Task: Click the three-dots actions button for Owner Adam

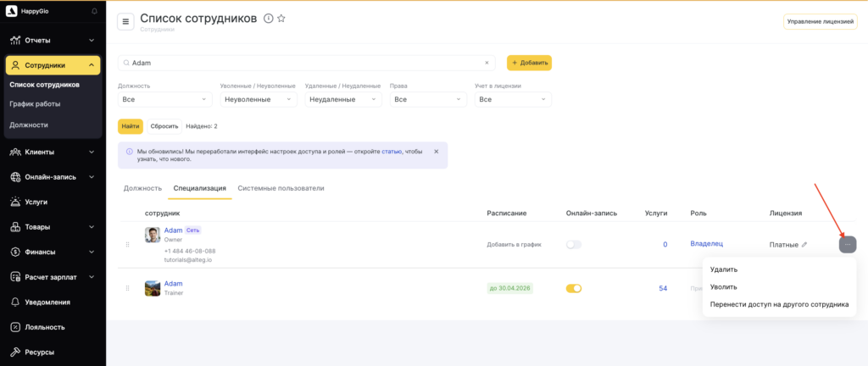Action: [848, 244]
